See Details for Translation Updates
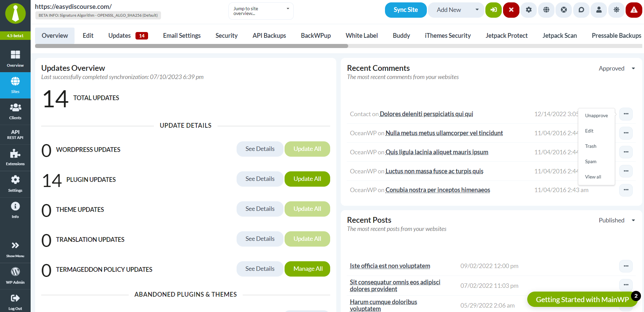The height and width of the screenshot is (312, 644). [260, 239]
